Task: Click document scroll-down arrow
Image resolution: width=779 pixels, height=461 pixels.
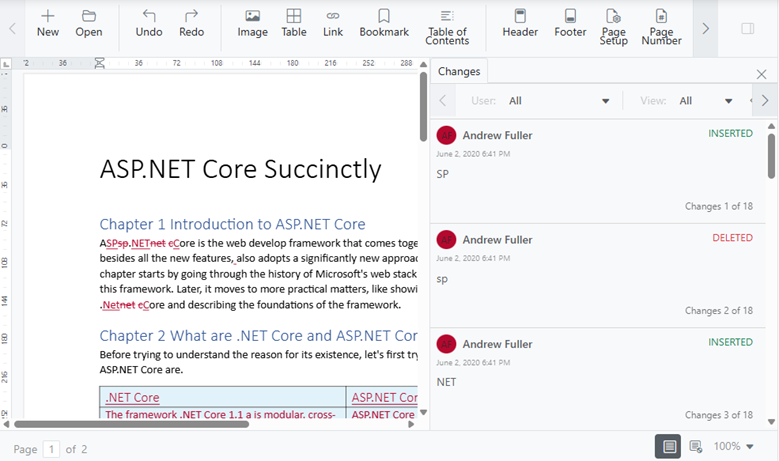Action: coord(423,412)
